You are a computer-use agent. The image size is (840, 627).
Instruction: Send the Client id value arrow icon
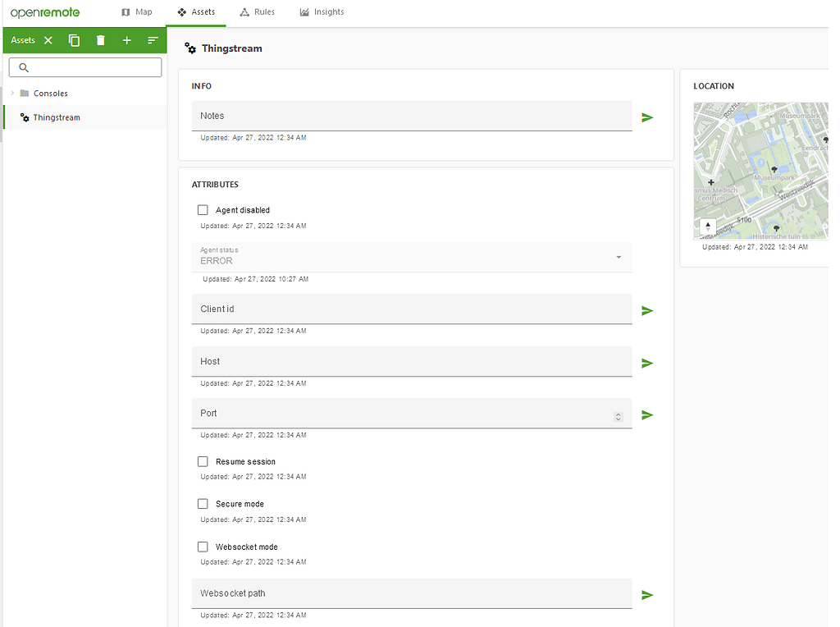point(647,310)
